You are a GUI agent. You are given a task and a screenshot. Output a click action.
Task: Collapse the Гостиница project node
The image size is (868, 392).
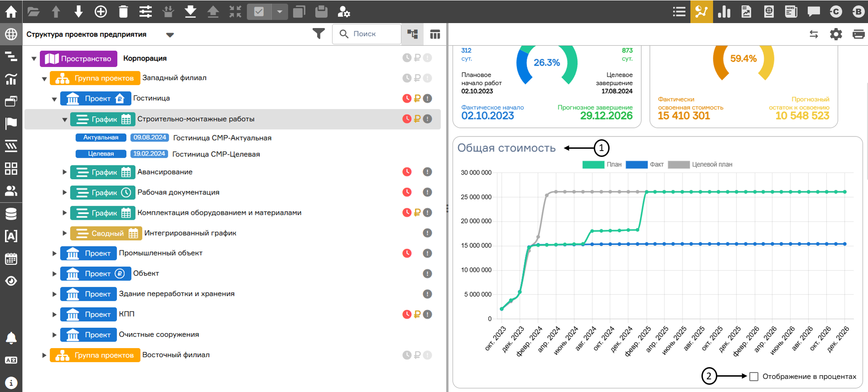click(54, 99)
